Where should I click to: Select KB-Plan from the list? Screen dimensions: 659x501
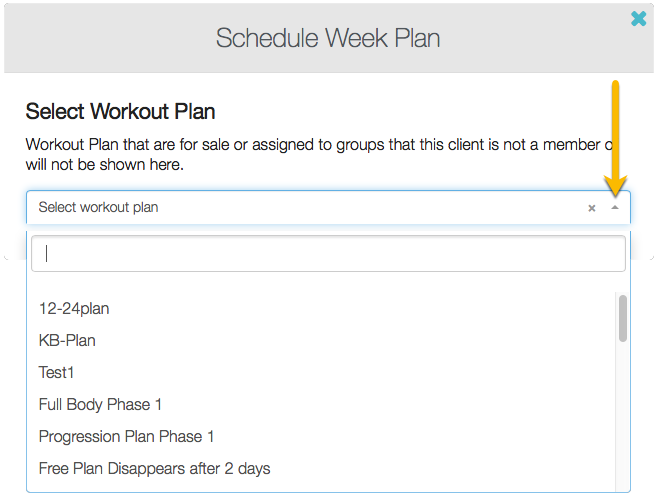(67, 341)
